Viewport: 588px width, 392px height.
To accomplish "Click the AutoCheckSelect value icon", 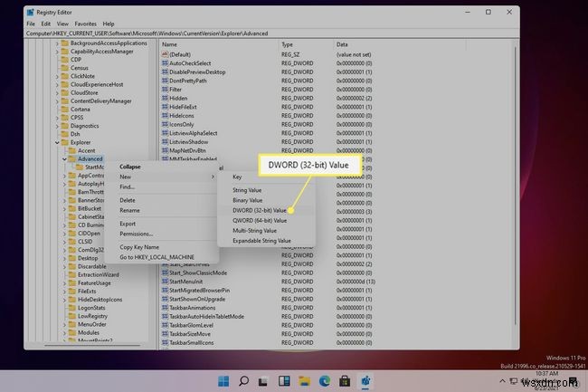I will [x=165, y=63].
